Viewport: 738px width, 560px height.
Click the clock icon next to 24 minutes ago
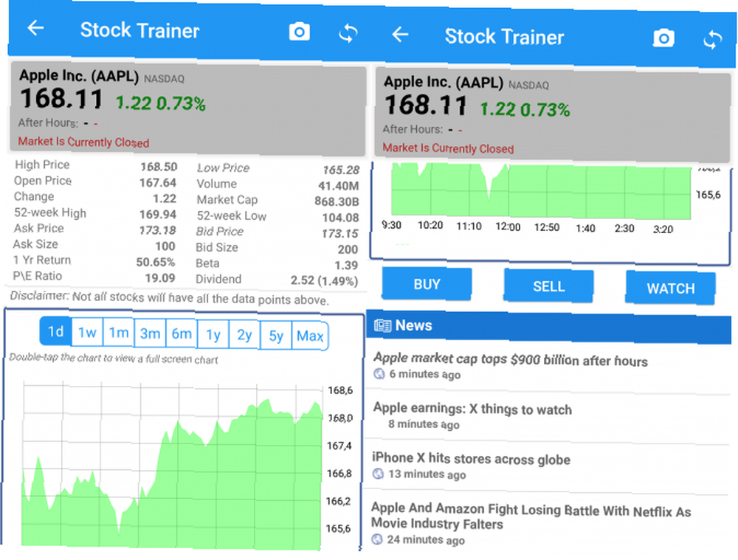tap(377, 539)
